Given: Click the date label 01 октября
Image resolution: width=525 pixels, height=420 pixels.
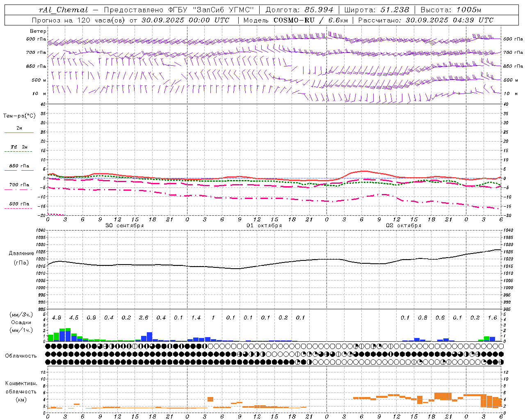Looking at the screenshot, I should click(x=264, y=226).
